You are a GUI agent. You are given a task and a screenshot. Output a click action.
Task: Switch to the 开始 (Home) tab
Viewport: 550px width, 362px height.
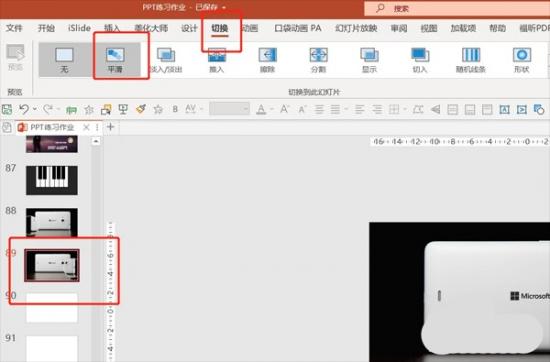pos(46,28)
